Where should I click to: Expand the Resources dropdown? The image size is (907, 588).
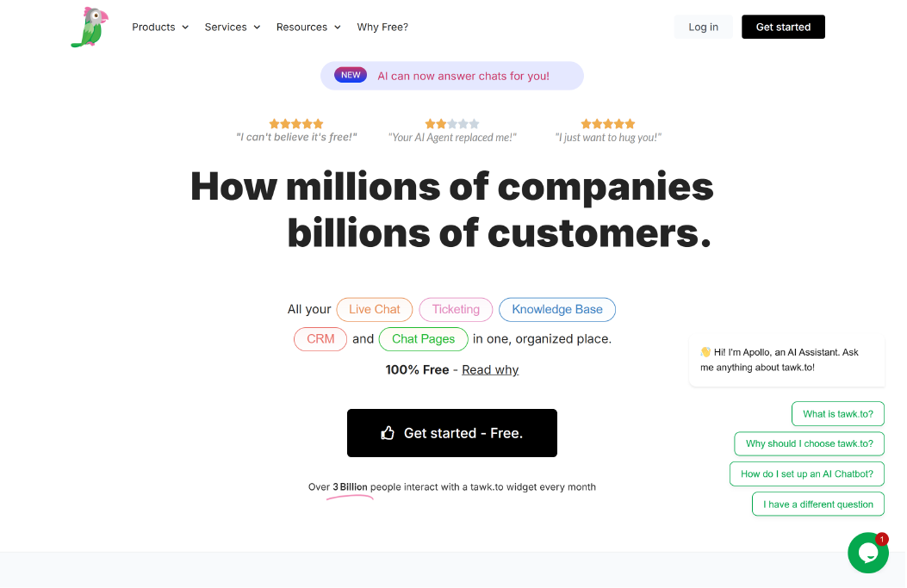click(308, 27)
